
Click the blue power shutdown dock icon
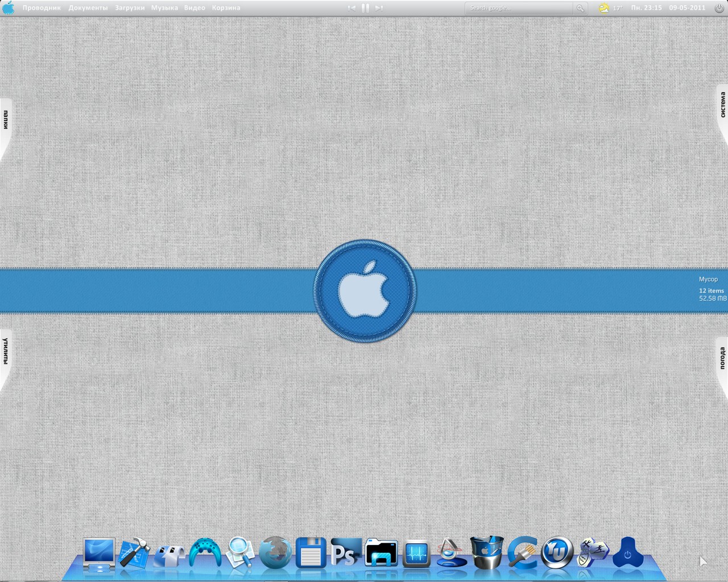point(627,554)
